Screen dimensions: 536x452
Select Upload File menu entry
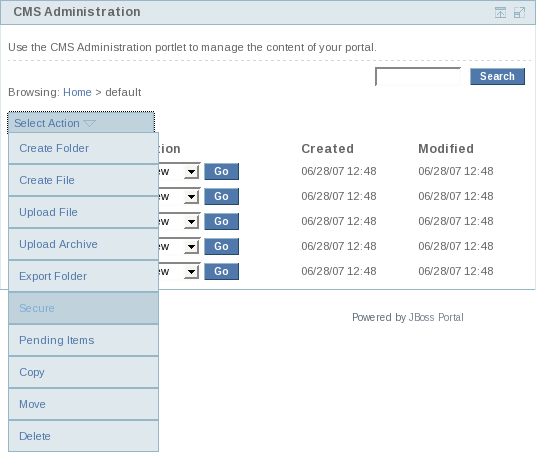pos(83,212)
